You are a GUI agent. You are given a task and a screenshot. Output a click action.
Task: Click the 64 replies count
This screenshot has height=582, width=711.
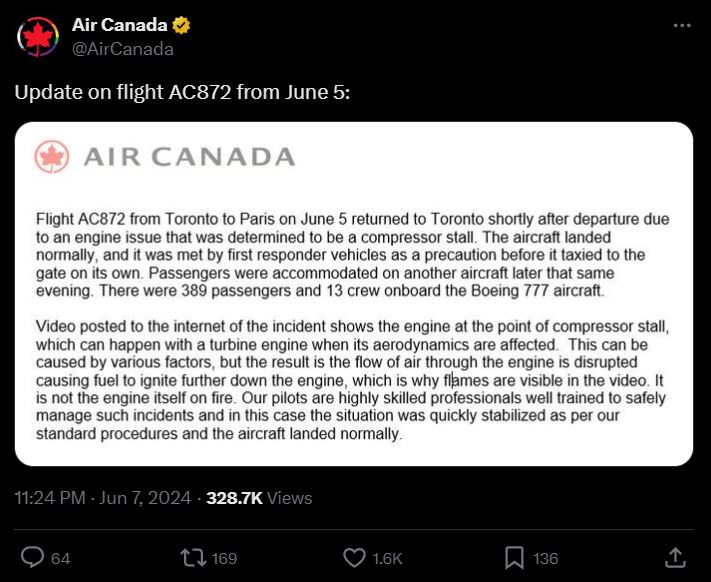click(60, 558)
